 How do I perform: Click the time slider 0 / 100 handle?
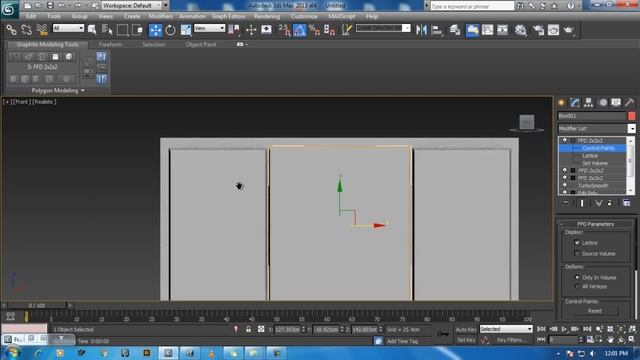click(x=37, y=305)
